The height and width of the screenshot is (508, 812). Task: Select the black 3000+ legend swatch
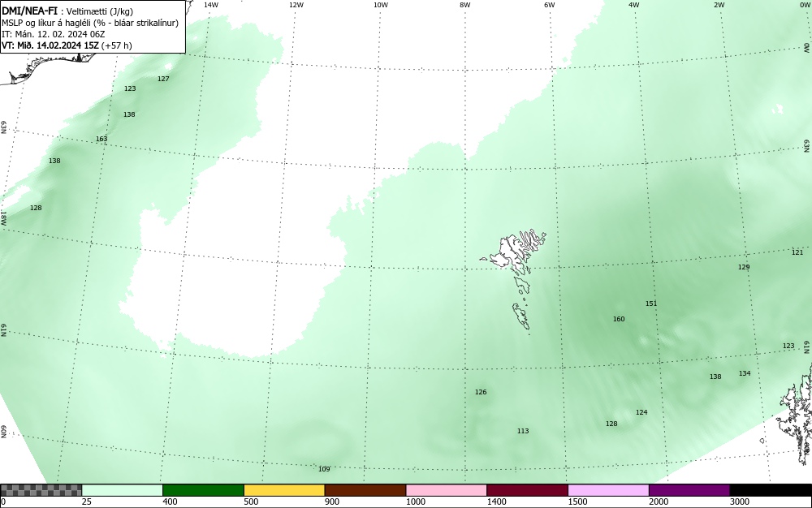[x=771, y=490]
